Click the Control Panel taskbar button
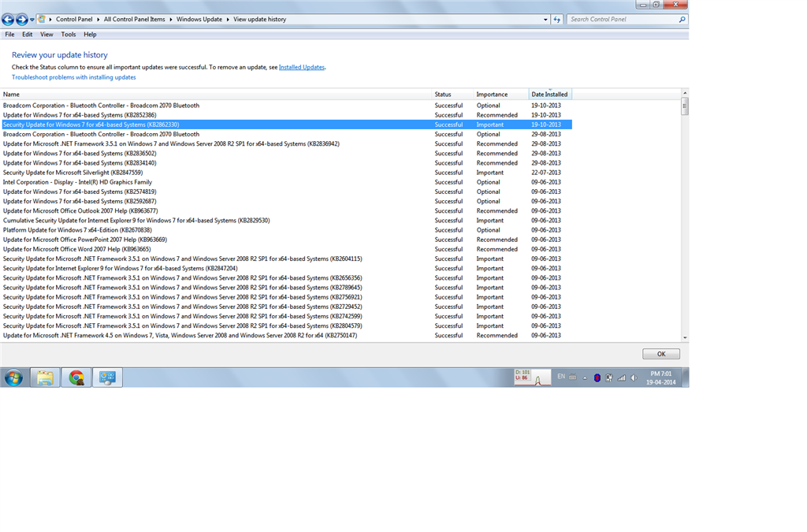The height and width of the screenshot is (532, 807). coord(107,378)
